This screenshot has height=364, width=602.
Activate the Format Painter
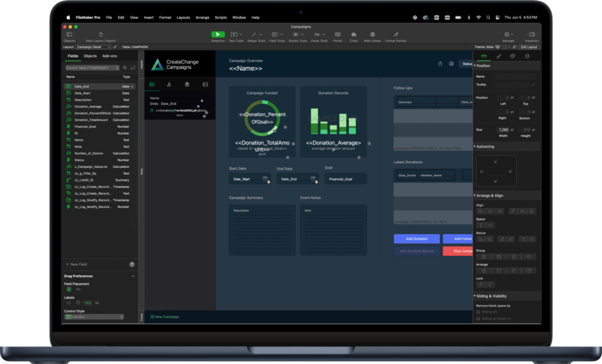(396, 35)
